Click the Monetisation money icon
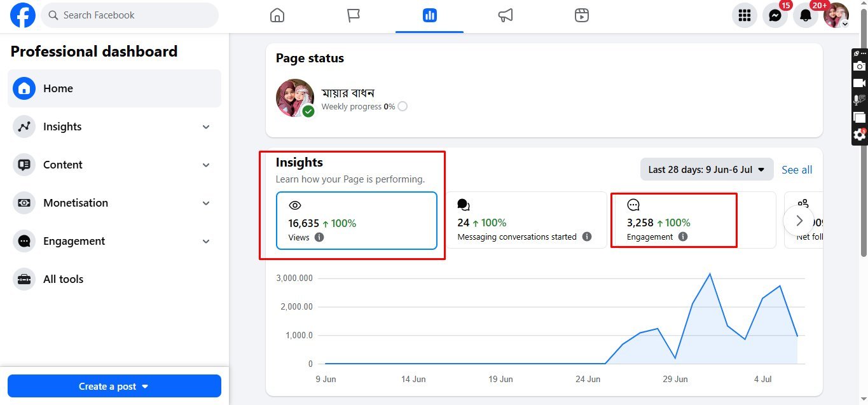Screen dimensions: 868x405 (x=24, y=203)
